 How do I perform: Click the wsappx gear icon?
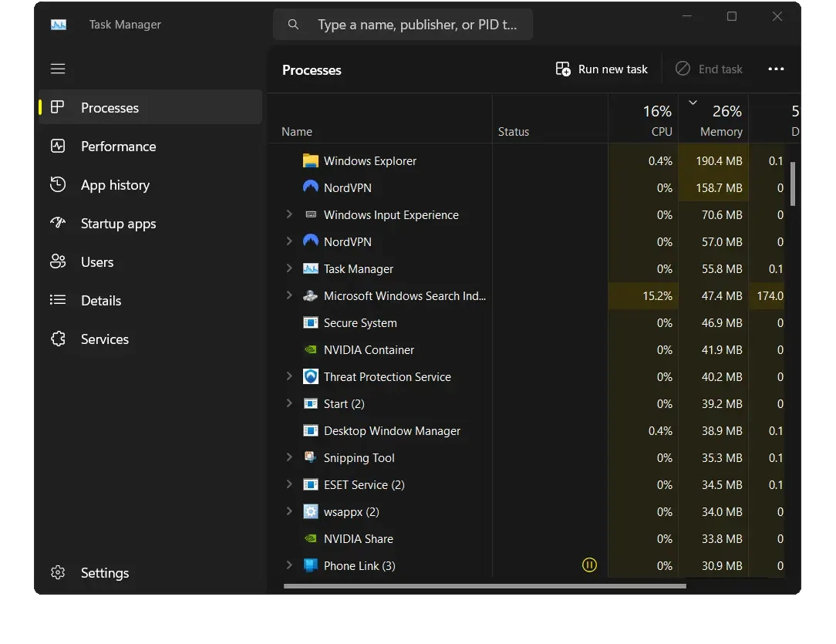point(310,511)
